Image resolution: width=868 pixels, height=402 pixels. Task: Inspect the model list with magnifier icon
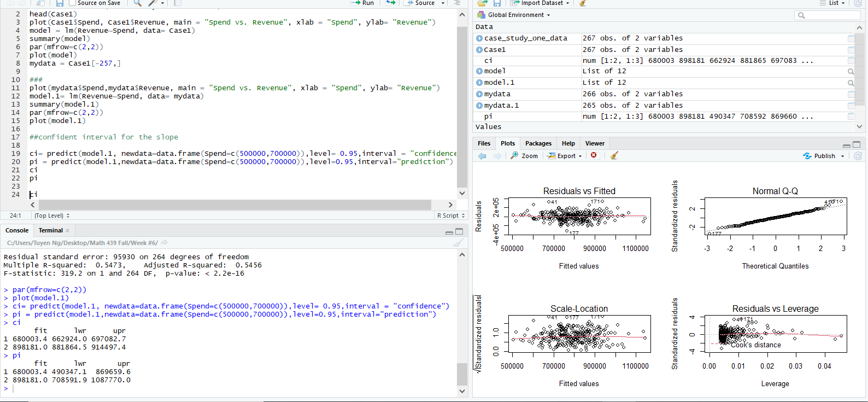[851, 71]
